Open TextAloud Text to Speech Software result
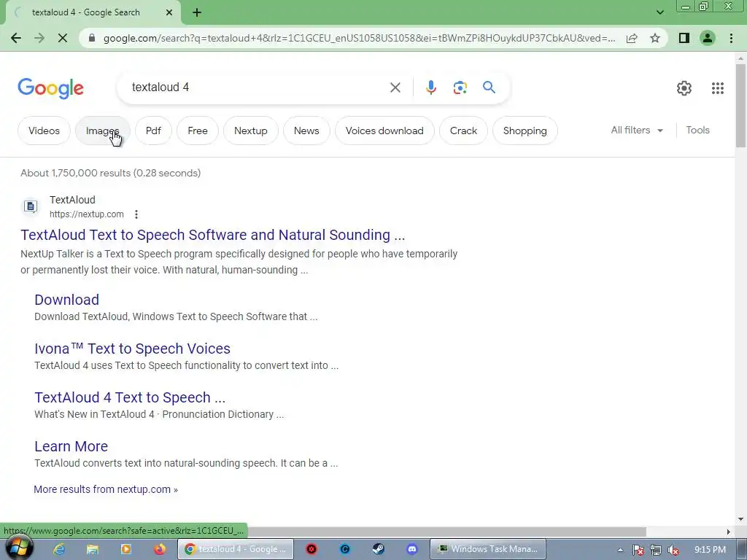The image size is (747, 560). coord(212,235)
